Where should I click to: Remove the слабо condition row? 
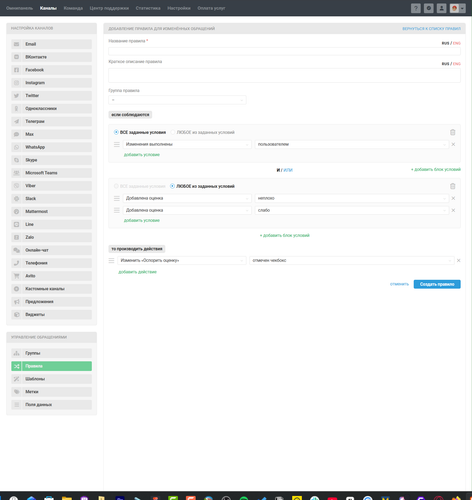[x=453, y=210]
